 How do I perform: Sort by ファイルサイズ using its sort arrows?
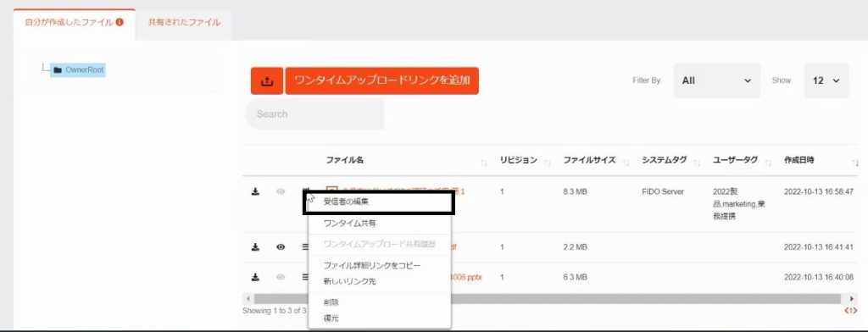626,163
